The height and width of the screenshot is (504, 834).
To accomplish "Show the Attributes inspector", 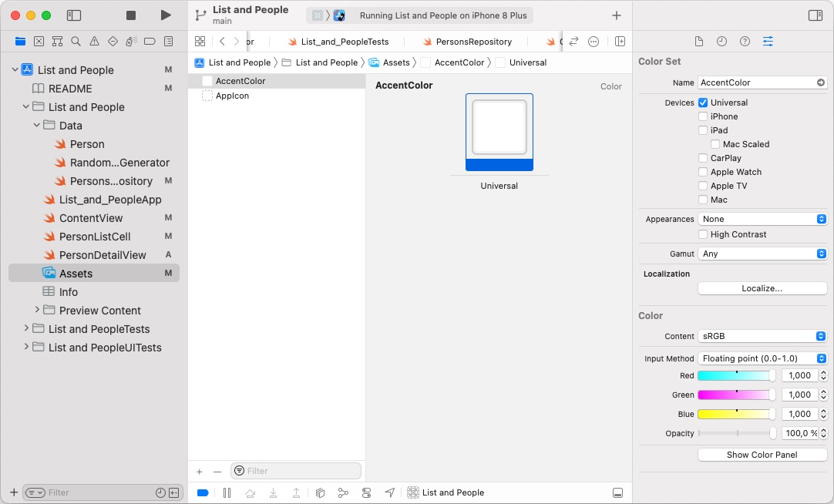I will [768, 41].
